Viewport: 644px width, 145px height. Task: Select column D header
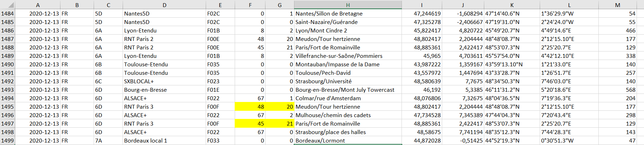pyautogui.click(x=164, y=5)
